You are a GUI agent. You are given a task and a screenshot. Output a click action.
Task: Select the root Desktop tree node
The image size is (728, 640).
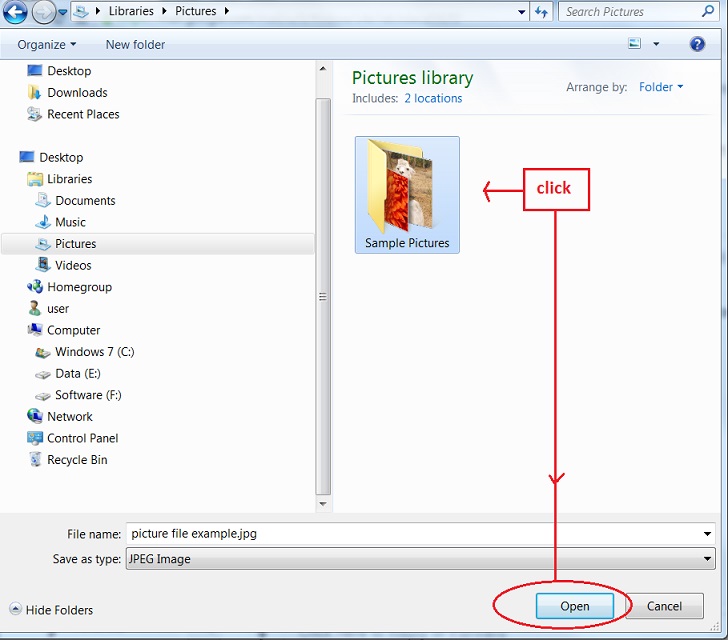tap(61, 157)
